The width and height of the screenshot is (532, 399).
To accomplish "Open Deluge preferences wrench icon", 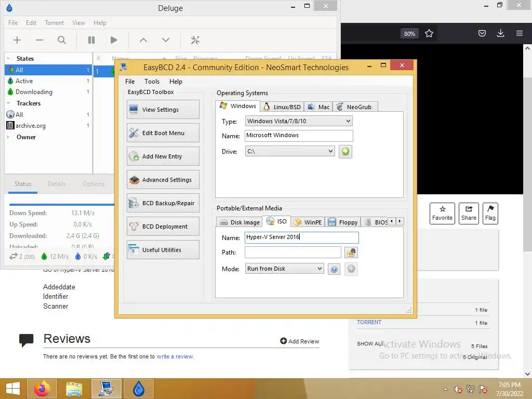I will coord(195,40).
